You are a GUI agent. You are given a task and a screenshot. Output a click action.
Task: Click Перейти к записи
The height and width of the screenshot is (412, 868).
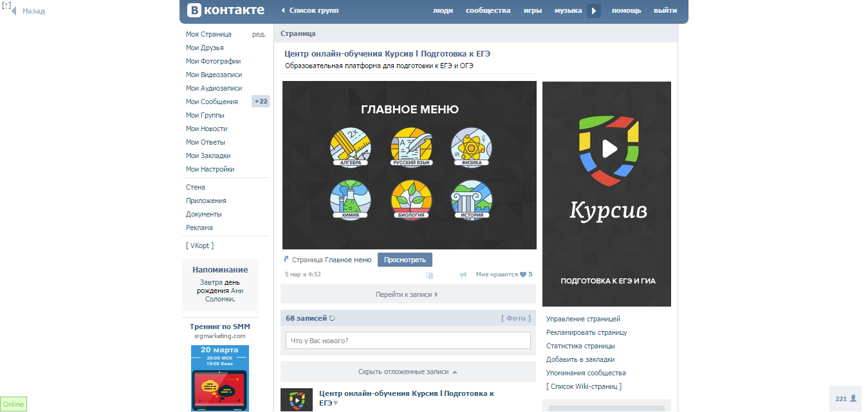pyautogui.click(x=408, y=294)
